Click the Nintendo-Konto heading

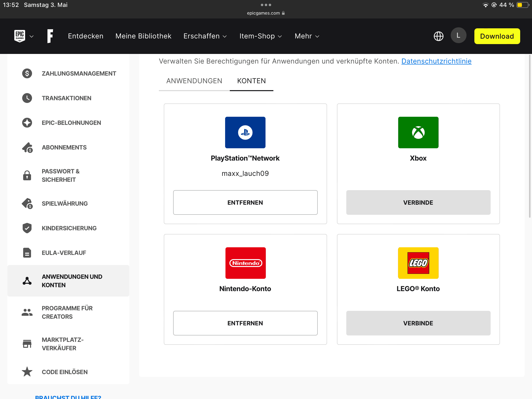tap(245, 289)
